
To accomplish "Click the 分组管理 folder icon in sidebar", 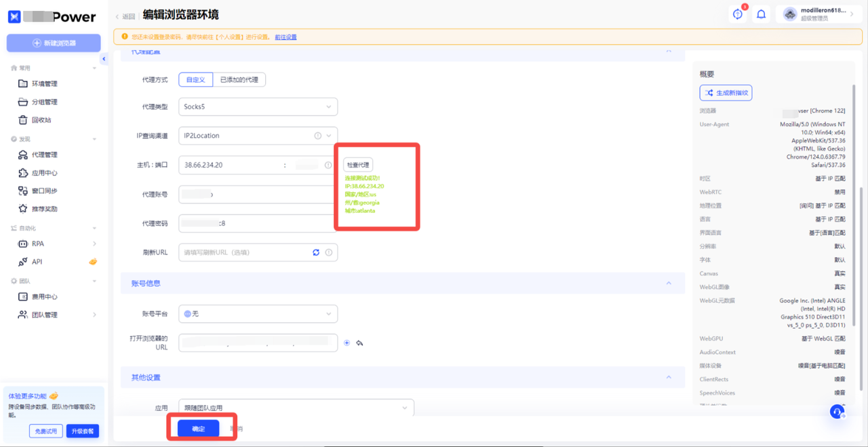I will pyautogui.click(x=23, y=102).
